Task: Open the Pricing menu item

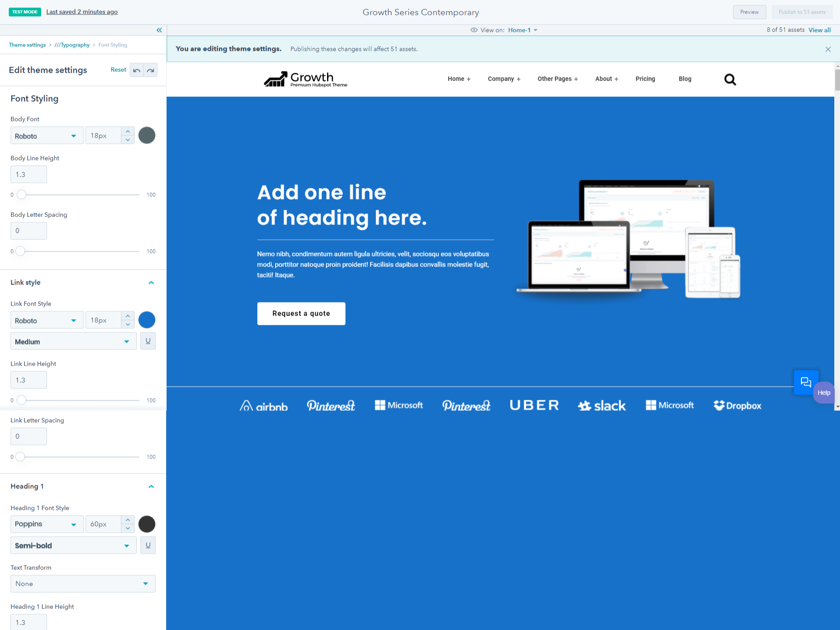Action: click(645, 79)
